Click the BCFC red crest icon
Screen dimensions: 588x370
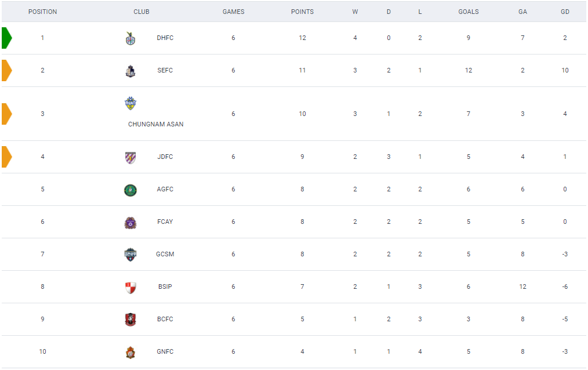tap(130, 320)
